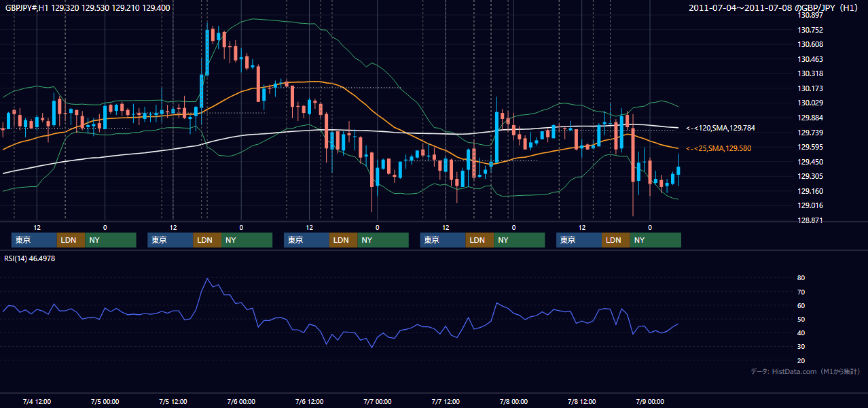The image size is (868, 408).
Task: Click price axis value 129.305
Action: [x=811, y=176]
